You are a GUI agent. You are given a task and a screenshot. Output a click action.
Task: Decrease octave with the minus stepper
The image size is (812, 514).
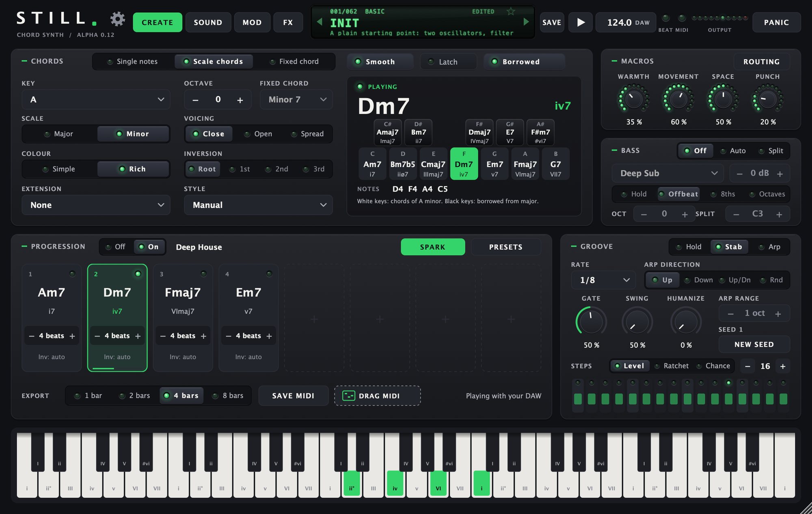[x=195, y=100]
